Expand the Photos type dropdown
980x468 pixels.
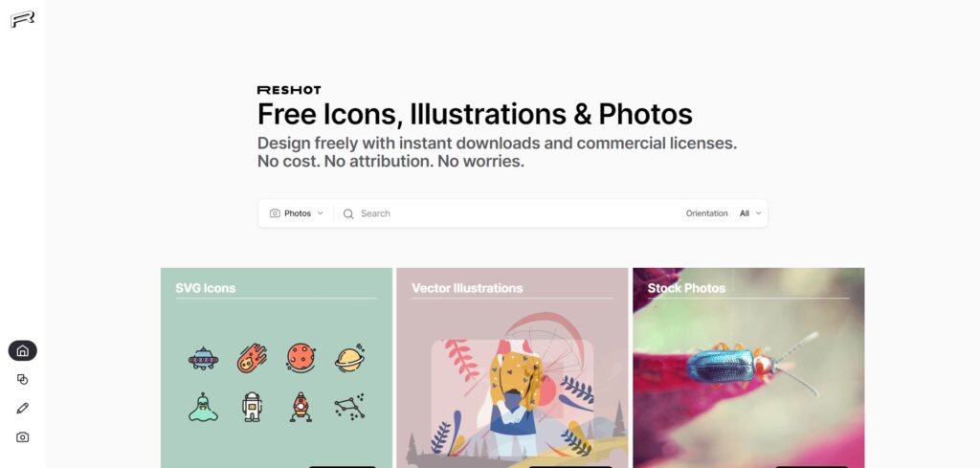tap(297, 213)
